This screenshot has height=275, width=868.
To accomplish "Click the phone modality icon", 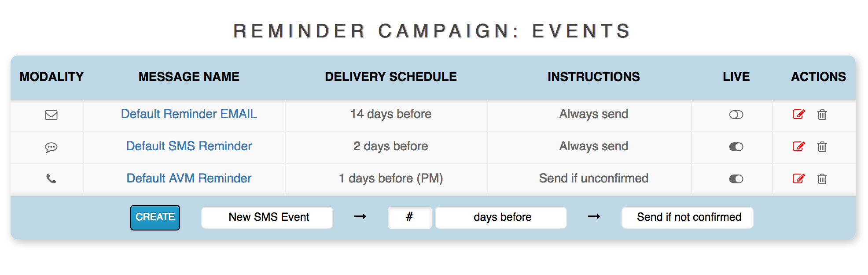I will 51,179.
